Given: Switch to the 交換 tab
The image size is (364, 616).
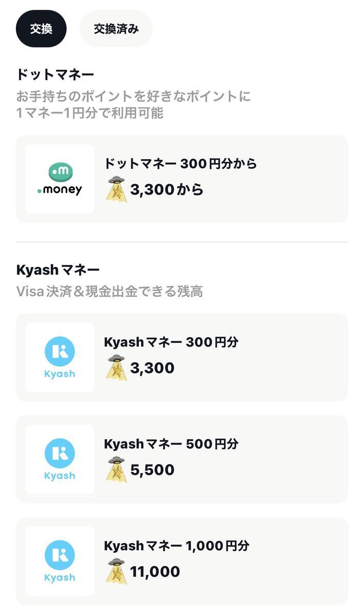Looking at the screenshot, I should (41, 29).
